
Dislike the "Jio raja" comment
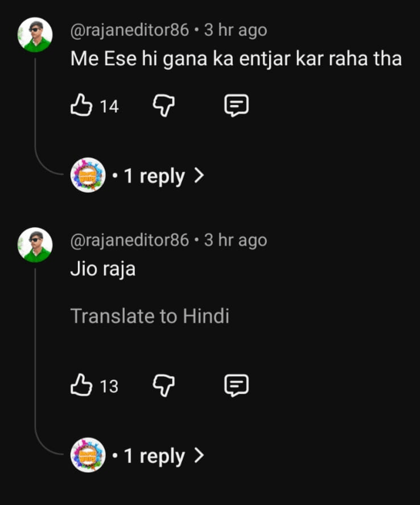(x=163, y=386)
